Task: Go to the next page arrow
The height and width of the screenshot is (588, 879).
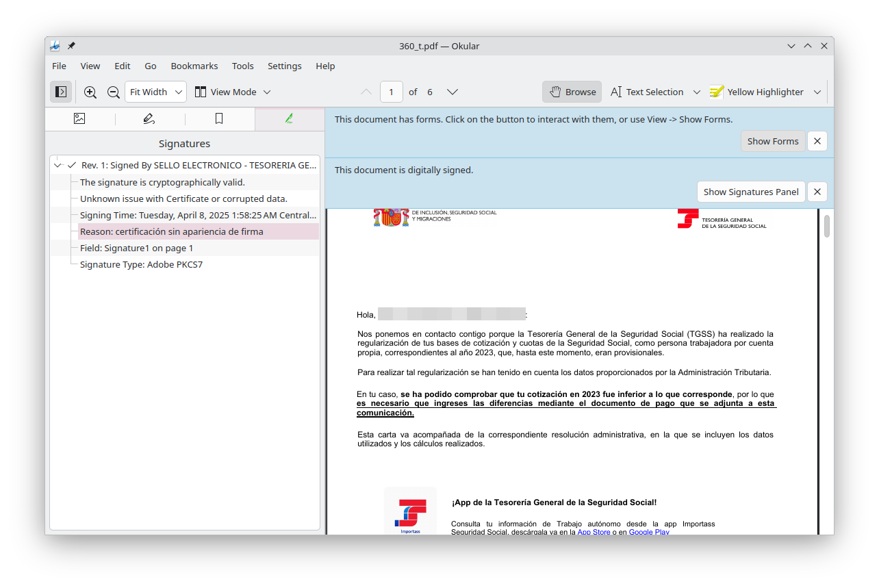Action: click(452, 92)
